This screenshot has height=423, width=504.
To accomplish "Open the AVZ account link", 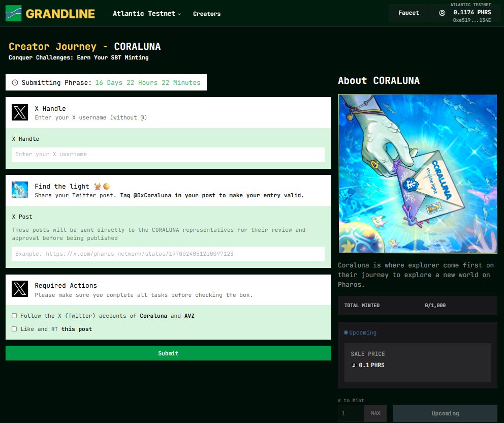I will pyautogui.click(x=190, y=316).
